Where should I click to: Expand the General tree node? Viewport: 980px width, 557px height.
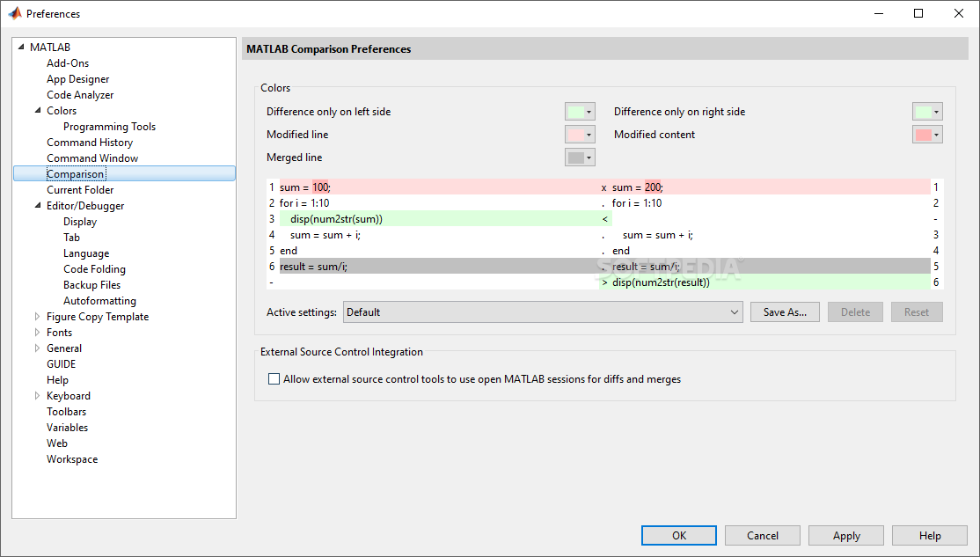tap(38, 348)
